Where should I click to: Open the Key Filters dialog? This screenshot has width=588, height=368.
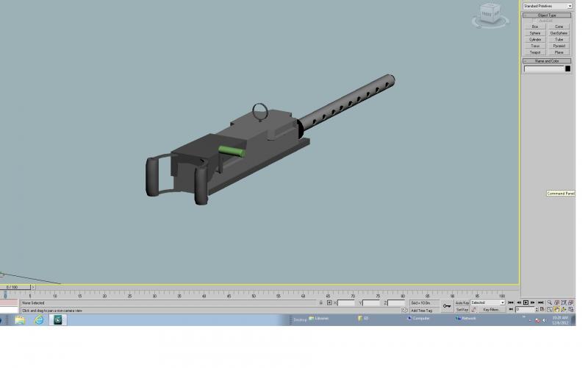(x=491, y=310)
